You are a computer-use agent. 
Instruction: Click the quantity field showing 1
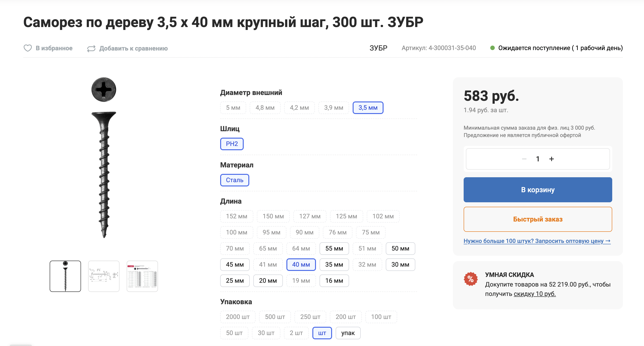click(x=537, y=159)
